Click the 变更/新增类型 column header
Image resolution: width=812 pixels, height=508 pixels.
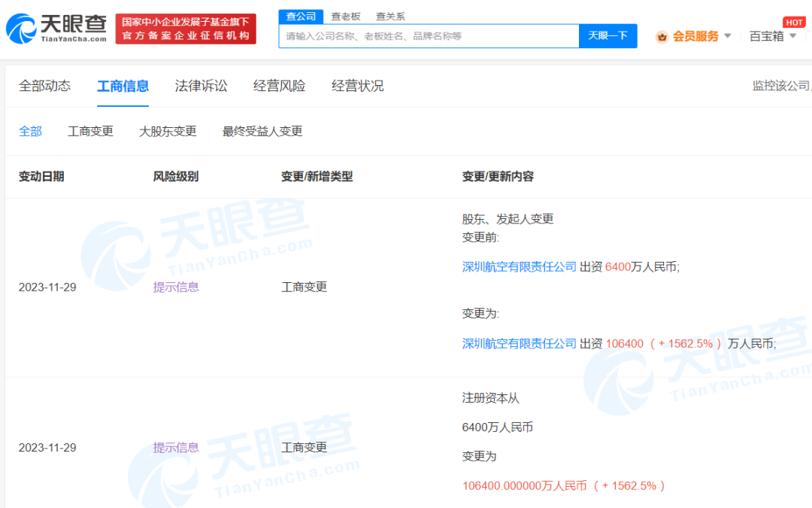[317, 177]
